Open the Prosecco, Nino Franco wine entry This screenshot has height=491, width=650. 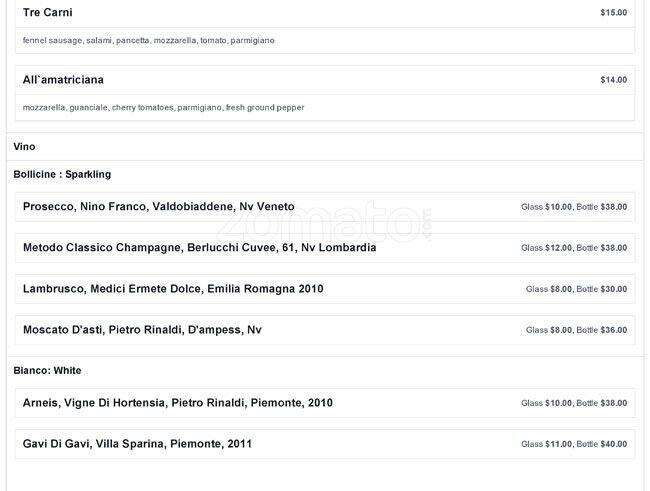click(x=158, y=207)
